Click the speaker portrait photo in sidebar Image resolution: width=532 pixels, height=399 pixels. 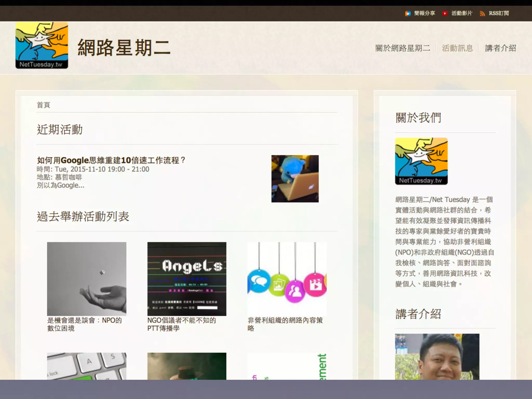tap(437, 357)
